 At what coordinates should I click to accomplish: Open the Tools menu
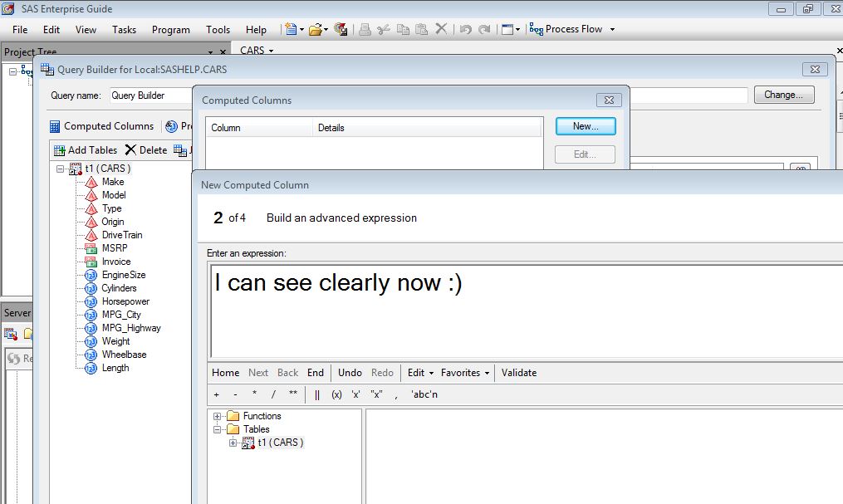[x=218, y=29]
